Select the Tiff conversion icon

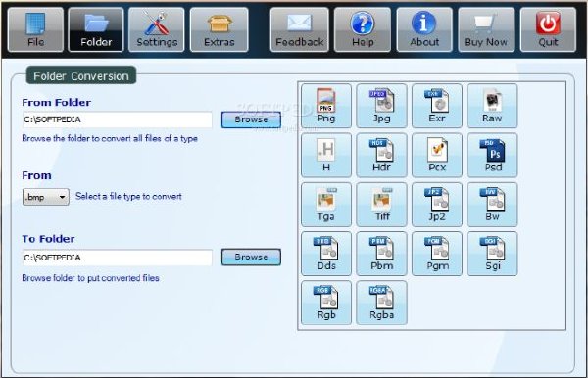point(381,205)
